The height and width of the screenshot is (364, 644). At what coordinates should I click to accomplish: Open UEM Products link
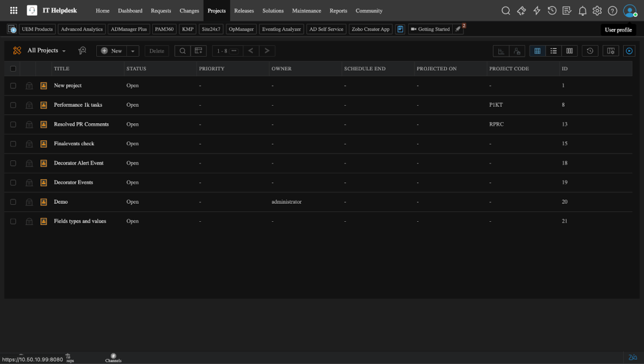(37, 29)
